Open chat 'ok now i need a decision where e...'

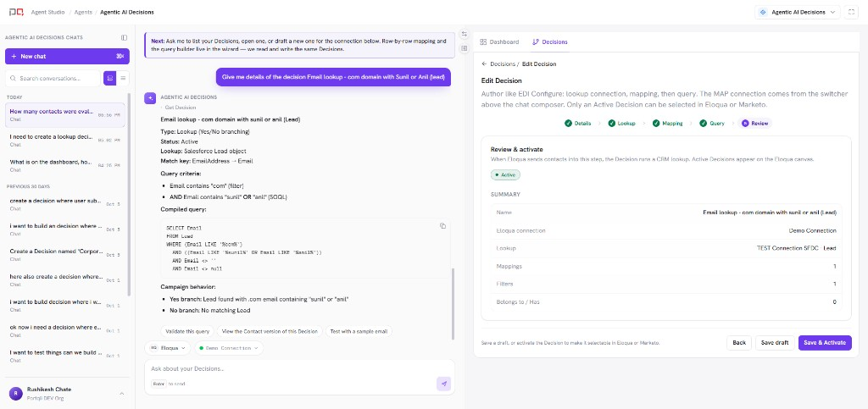64,330
